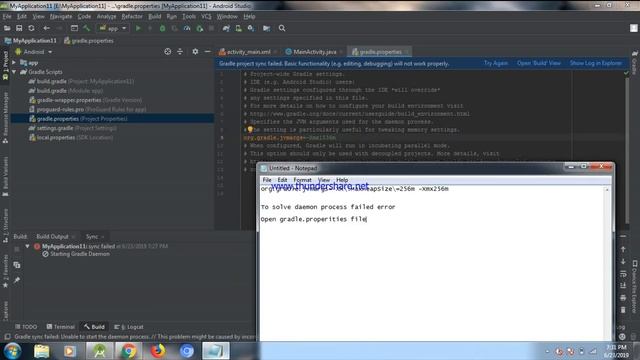The width and height of the screenshot is (640, 360).
Task: Click Try Again sync link
Action: point(496,63)
